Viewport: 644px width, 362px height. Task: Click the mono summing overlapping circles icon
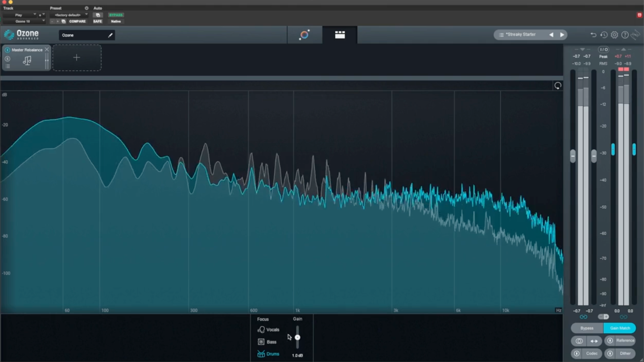tap(579, 341)
